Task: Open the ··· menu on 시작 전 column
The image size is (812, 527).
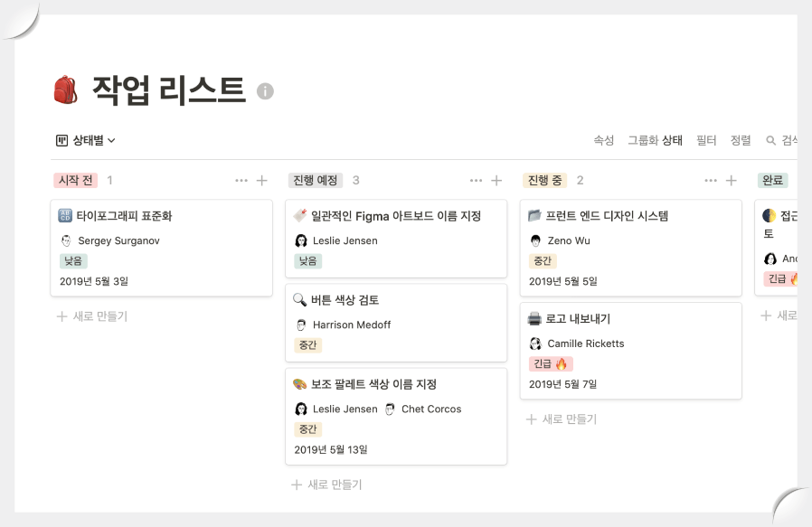Action: pyautogui.click(x=241, y=180)
